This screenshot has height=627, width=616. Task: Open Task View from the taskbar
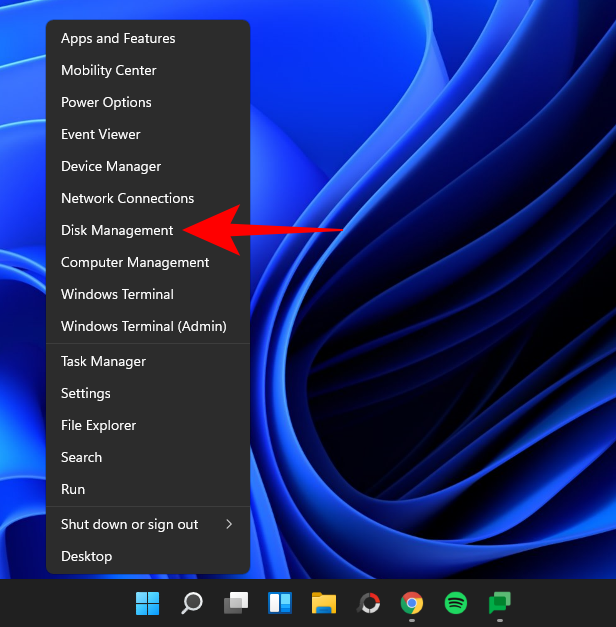pyautogui.click(x=235, y=603)
